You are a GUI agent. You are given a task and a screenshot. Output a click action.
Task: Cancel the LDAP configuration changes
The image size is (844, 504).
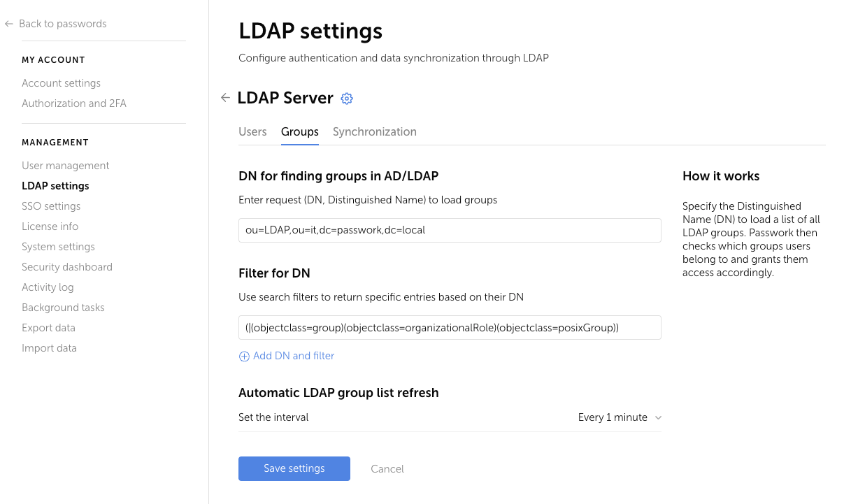tap(387, 468)
